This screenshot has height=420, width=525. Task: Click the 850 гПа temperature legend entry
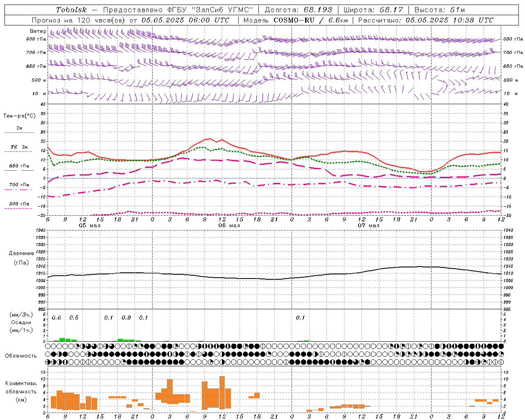(x=19, y=166)
